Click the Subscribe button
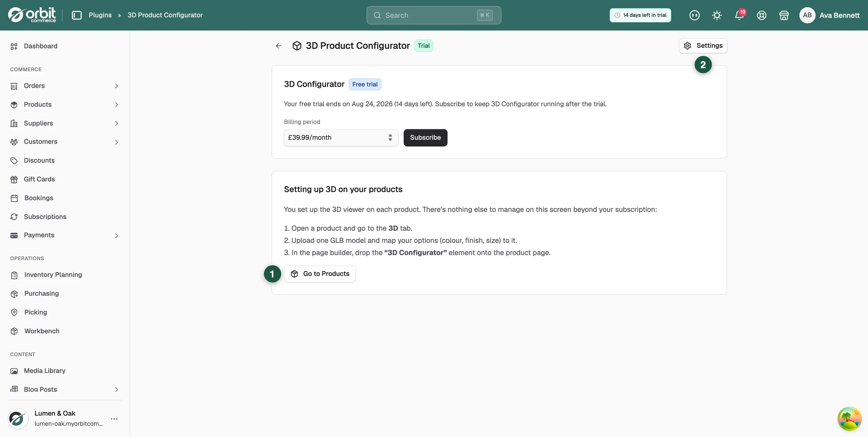This screenshot has height=437, width=868. [x=425, y=138]
